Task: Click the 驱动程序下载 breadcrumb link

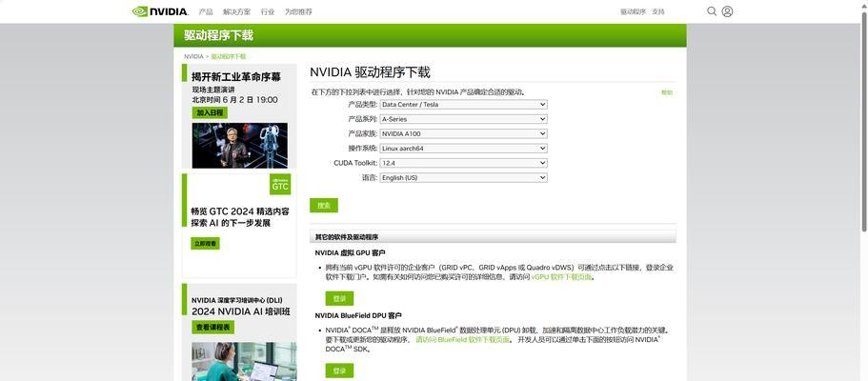Action: coord(228,56)
